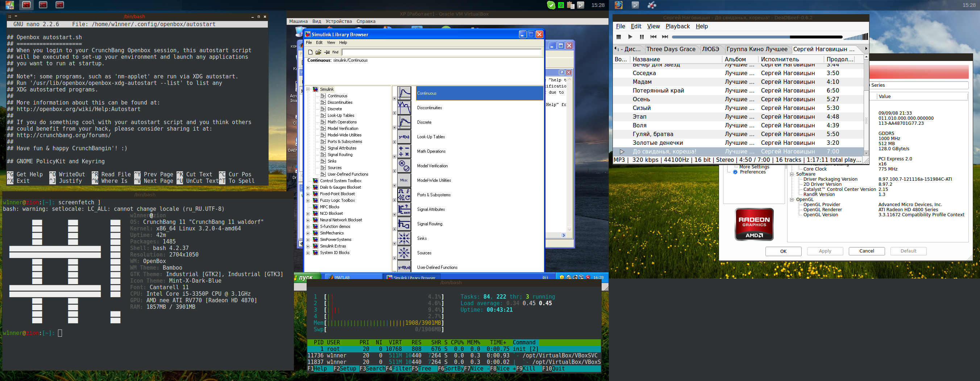Image resolution: width=980 pixels, height=381 pixels.
Task: Click the new model icon in Simulink toolbar
Action: [310, 52]
